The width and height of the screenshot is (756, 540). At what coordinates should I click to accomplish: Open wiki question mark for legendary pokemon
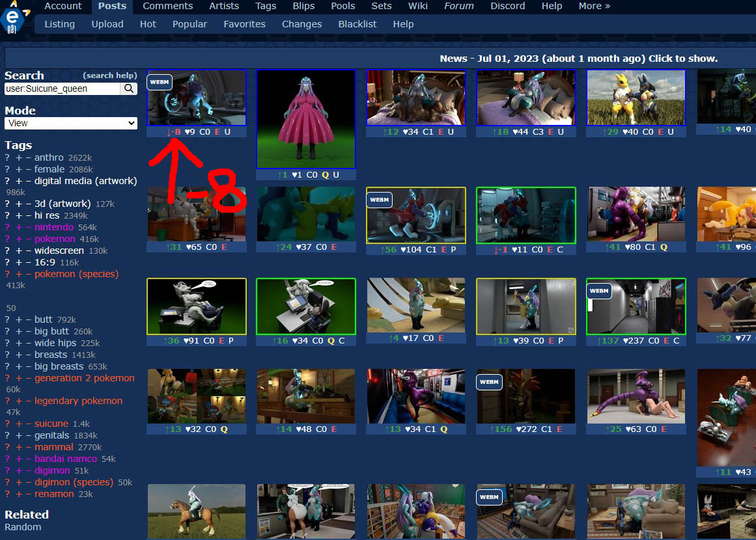click(7, 401)
